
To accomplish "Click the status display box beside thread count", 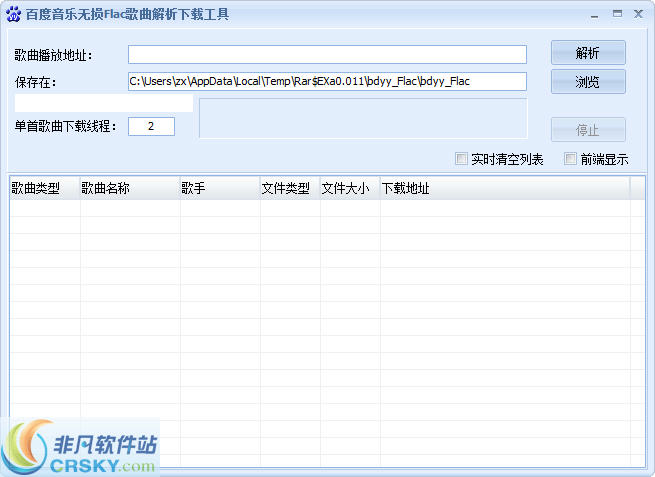I will (x=363, y=119).
